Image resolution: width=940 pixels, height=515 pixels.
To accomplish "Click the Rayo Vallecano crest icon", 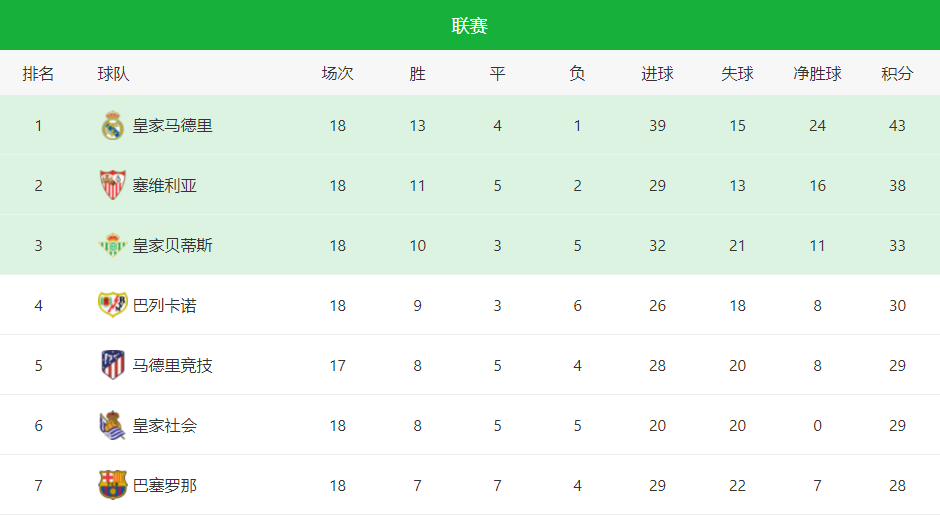I will [x=112, y=305].
